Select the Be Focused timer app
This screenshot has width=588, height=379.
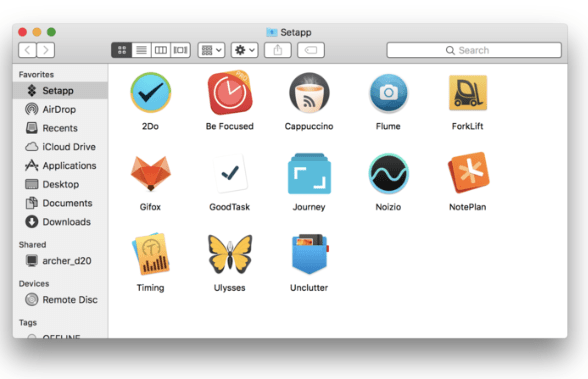(230, 93)
